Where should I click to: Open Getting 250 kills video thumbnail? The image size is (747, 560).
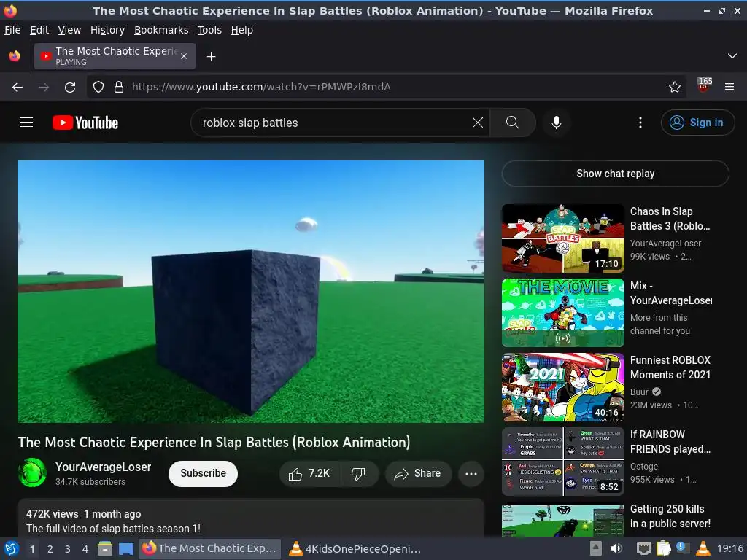tap(562, 521)
